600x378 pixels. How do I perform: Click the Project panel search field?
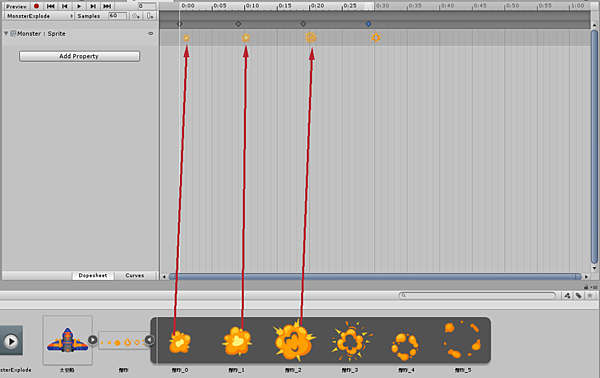click(x=477, y=295)
